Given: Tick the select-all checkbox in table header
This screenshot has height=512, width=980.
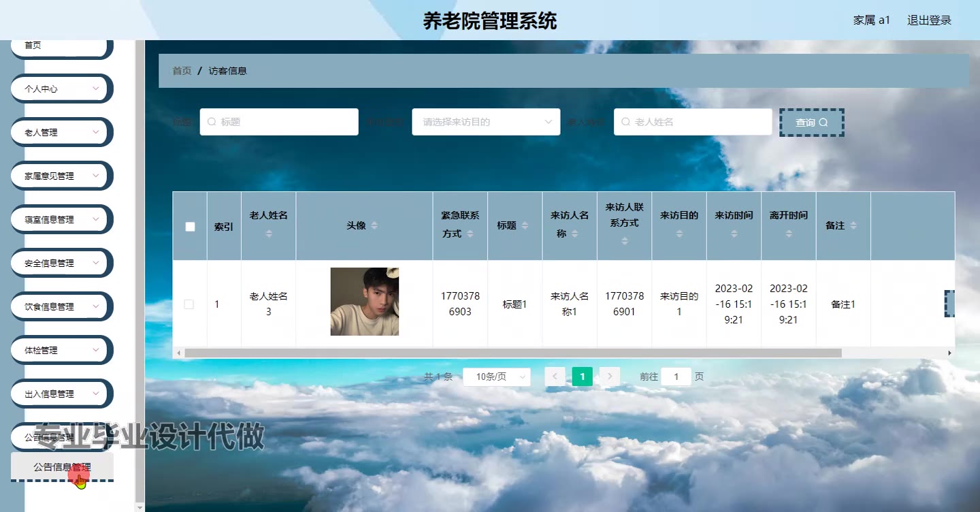Looking at the screenshot, I should pos(190,227).
